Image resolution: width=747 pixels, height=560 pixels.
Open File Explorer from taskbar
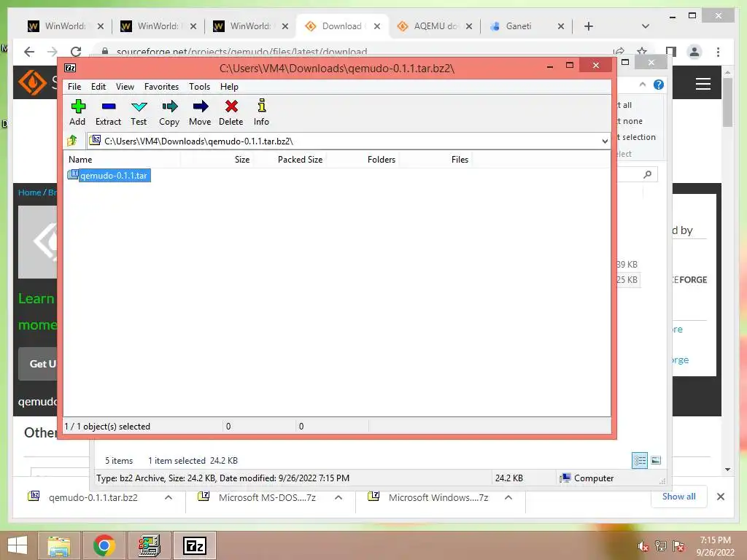coord(58,545)
